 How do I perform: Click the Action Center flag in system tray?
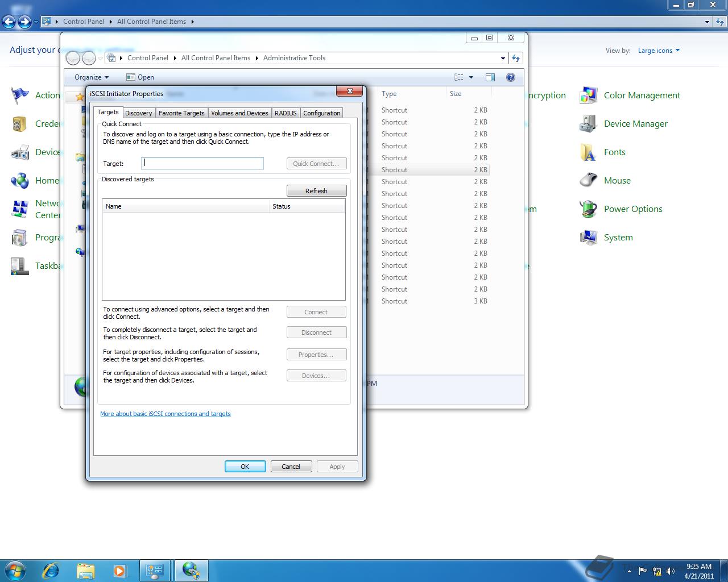pos(644,571)
